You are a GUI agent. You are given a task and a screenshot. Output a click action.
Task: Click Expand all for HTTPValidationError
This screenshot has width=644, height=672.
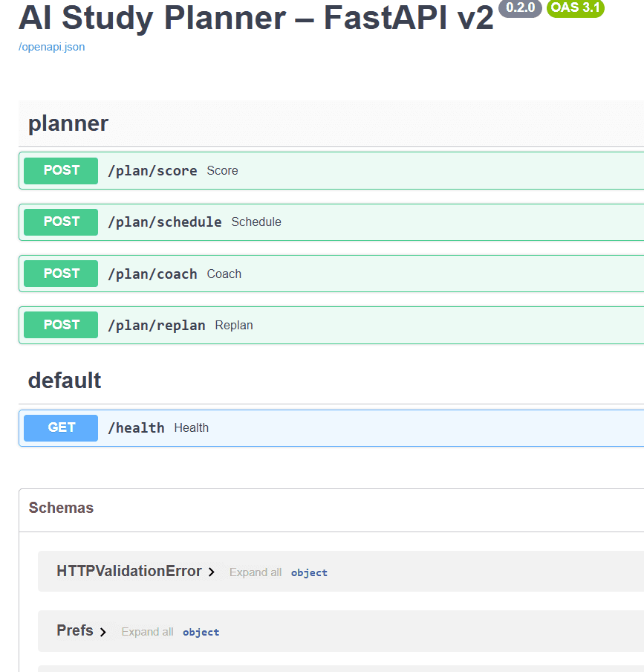coord(255,572)
